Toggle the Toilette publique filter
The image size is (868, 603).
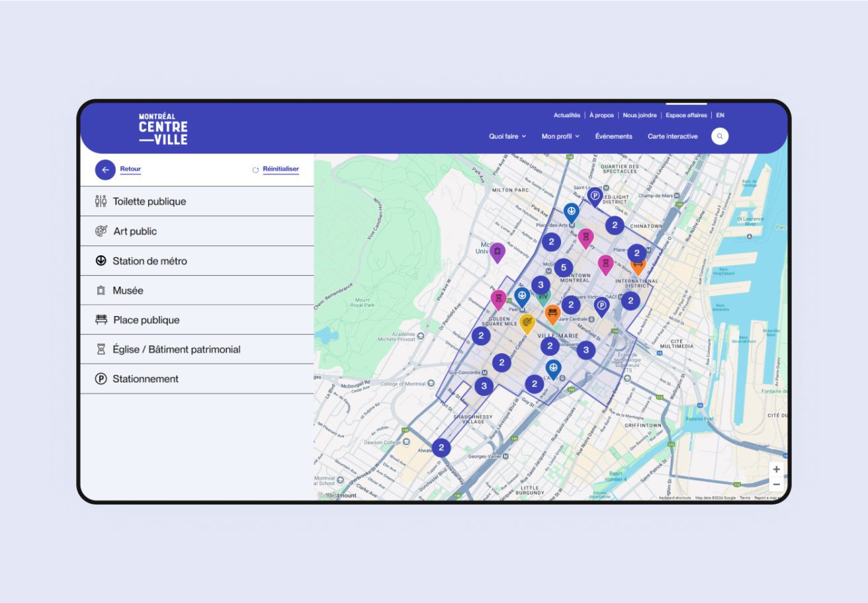[x=149, y=202]
